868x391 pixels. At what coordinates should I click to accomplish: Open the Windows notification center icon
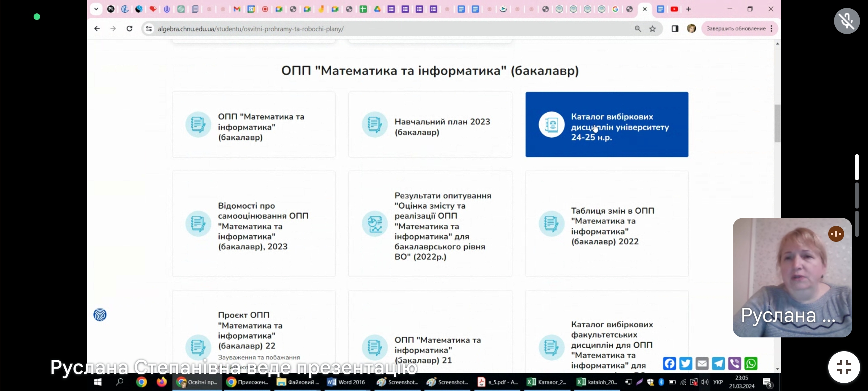click(767, 382)
